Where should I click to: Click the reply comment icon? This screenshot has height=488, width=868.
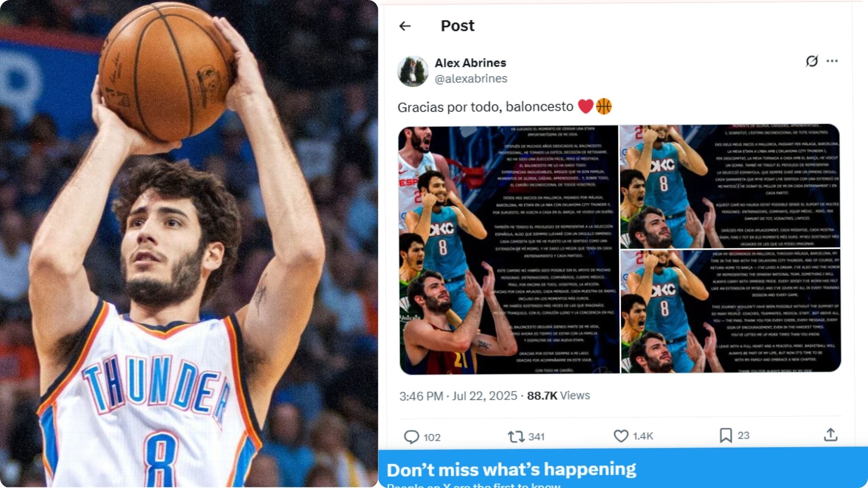tap(411, 437)
